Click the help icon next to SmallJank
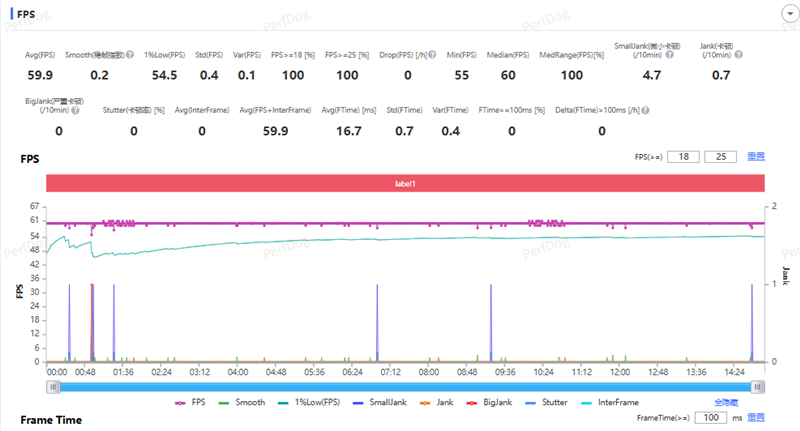 pos(669,54)
